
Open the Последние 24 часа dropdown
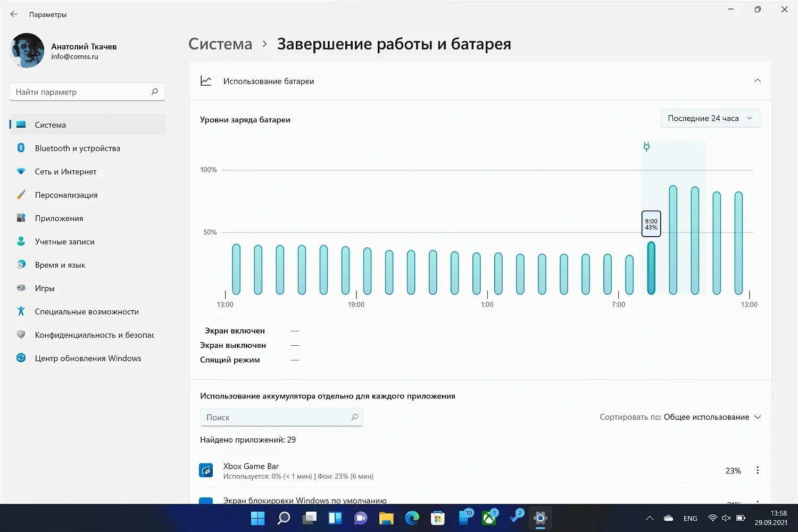711,118
